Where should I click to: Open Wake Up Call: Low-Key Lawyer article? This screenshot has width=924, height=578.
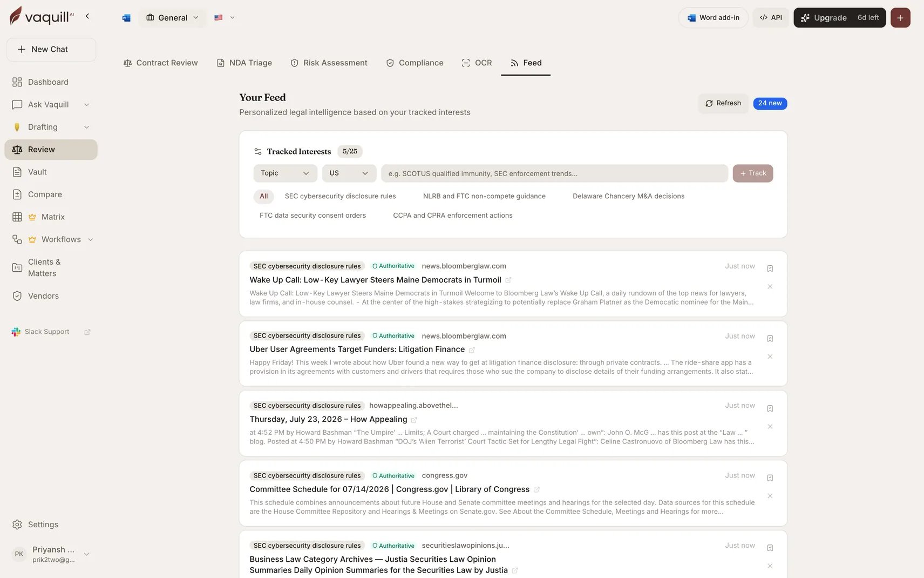[x=375, y=280]
